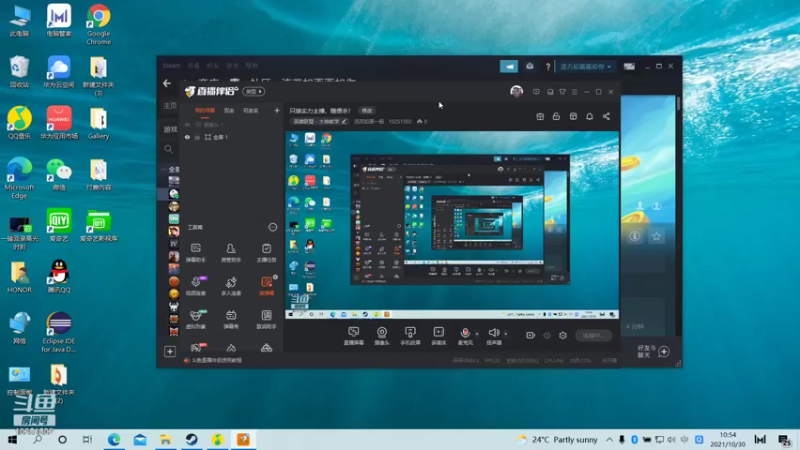This screenshot has width=800, height=450.
Task: Open stream settings gear near start button
Action: coord(563,335)
